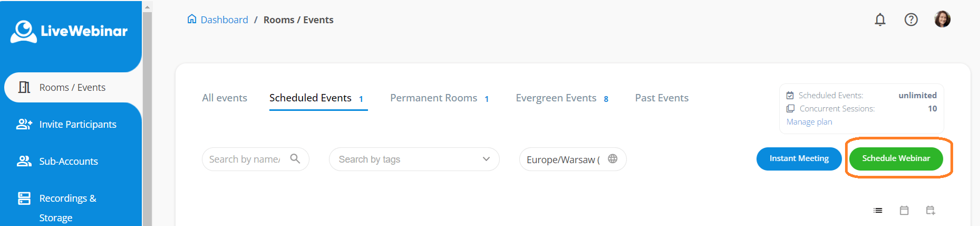Click the Schedule Webinar button
The width and height of the screenshot is (980, 226).
pos(896,158)
